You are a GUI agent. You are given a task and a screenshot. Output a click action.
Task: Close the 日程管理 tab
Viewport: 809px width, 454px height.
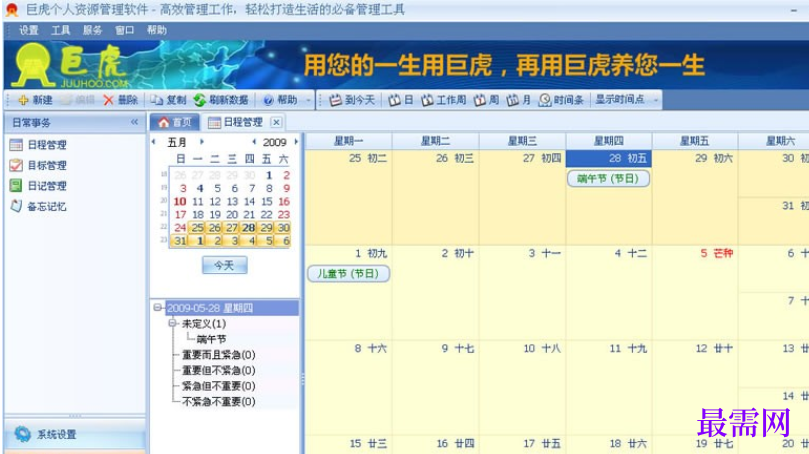click(x=277, y=122)
